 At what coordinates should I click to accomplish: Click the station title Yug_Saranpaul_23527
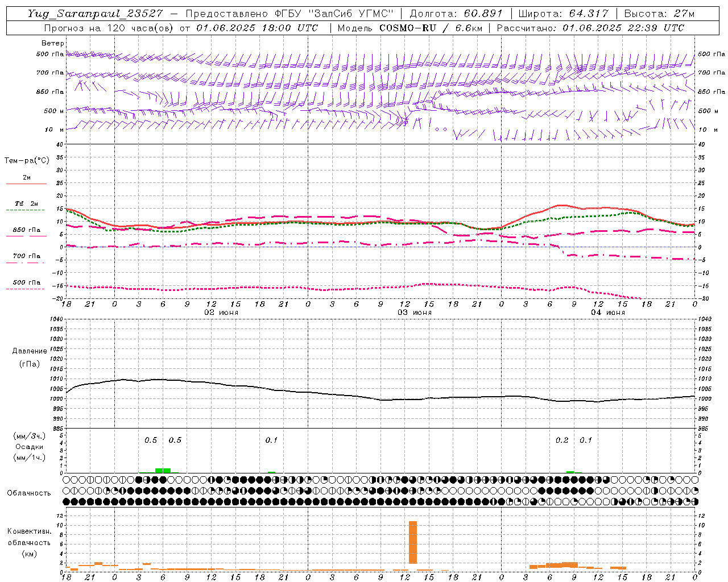coord(95,14)
